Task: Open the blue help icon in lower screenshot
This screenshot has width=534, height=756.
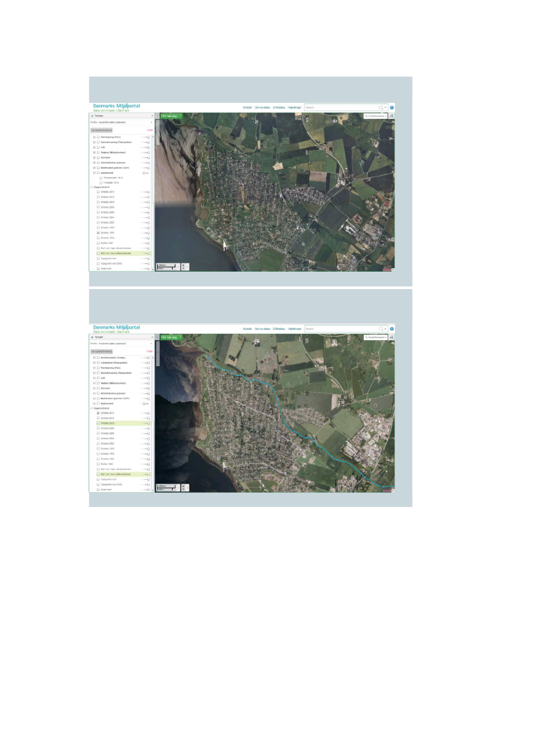Action: 392,329
